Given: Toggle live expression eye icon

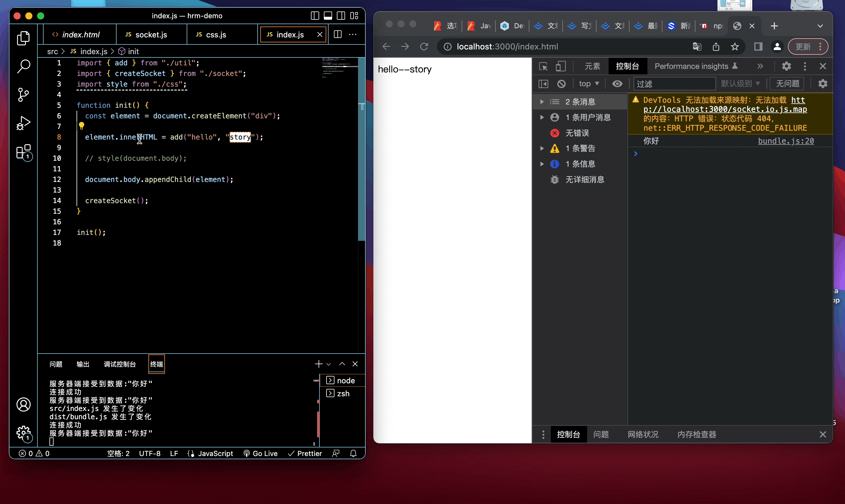Looking at the screenshot, I should (x=617, y=84).
